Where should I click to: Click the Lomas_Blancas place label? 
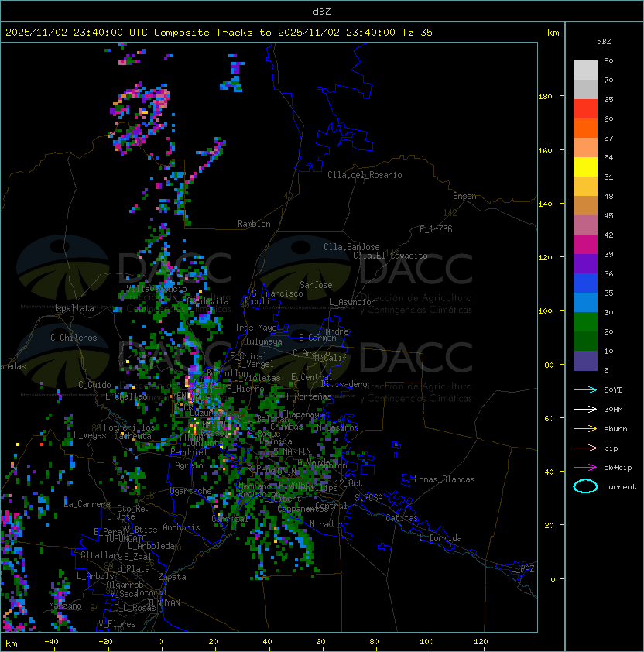[x=444, y=479]
